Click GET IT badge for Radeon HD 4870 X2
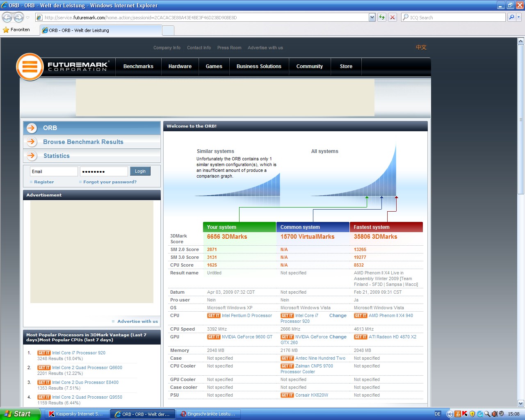The height and width of the screenshot is (420, 525). pyautogui.click(x=361, y=337)
